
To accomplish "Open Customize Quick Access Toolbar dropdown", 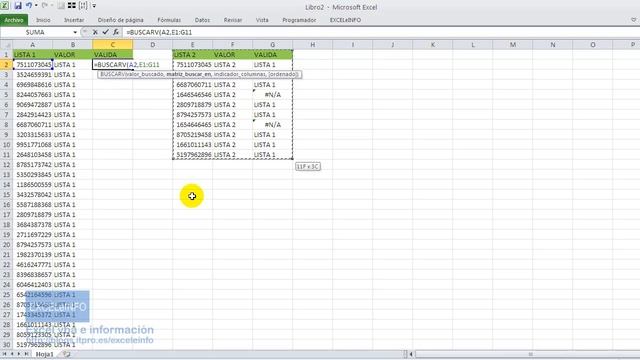I will tap(94, 6).
